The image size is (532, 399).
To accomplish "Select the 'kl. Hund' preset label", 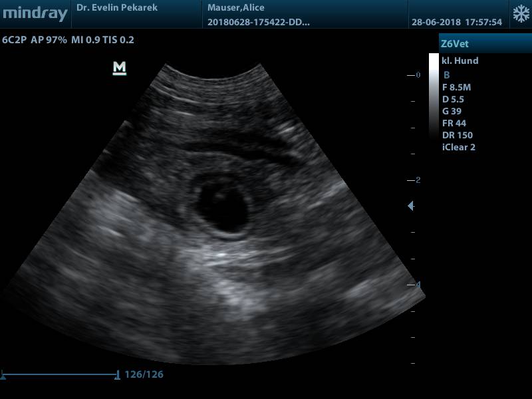I will point(460,61).
